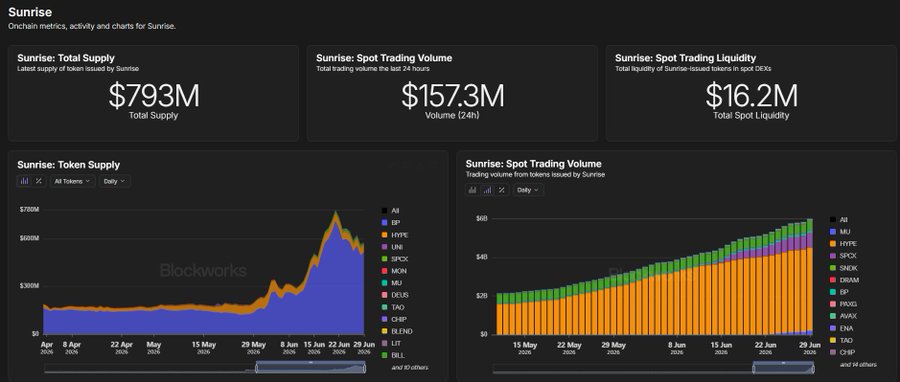Viewport: 900px width, 382px height.
Task: Open Daily interval dropdown in Token Supply chart
Action: [x=115, y=181]
